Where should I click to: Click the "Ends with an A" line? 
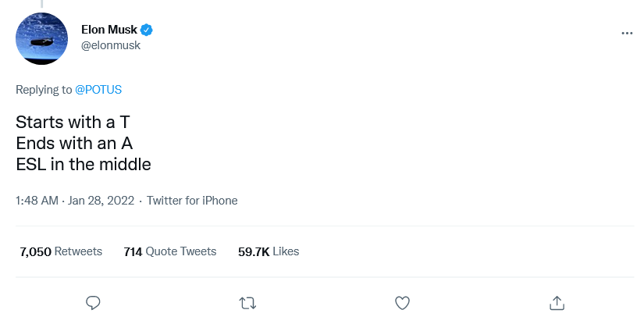click(76, 144)
